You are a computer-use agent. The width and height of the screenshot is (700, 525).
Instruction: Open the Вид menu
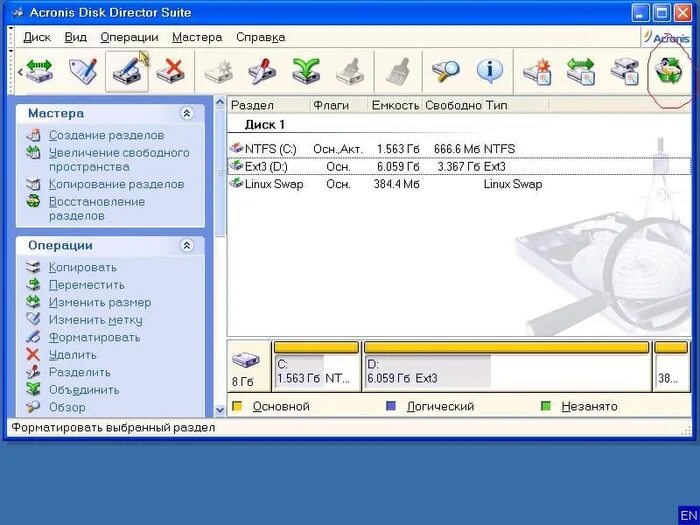[x=75, y=37]
